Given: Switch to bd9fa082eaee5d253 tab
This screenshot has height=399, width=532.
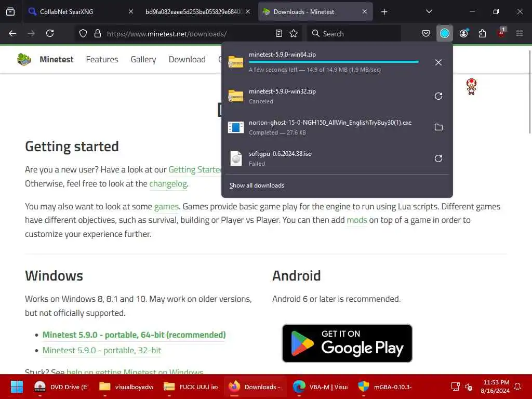Looking at the screenshot, I should (x=198, y=12).
